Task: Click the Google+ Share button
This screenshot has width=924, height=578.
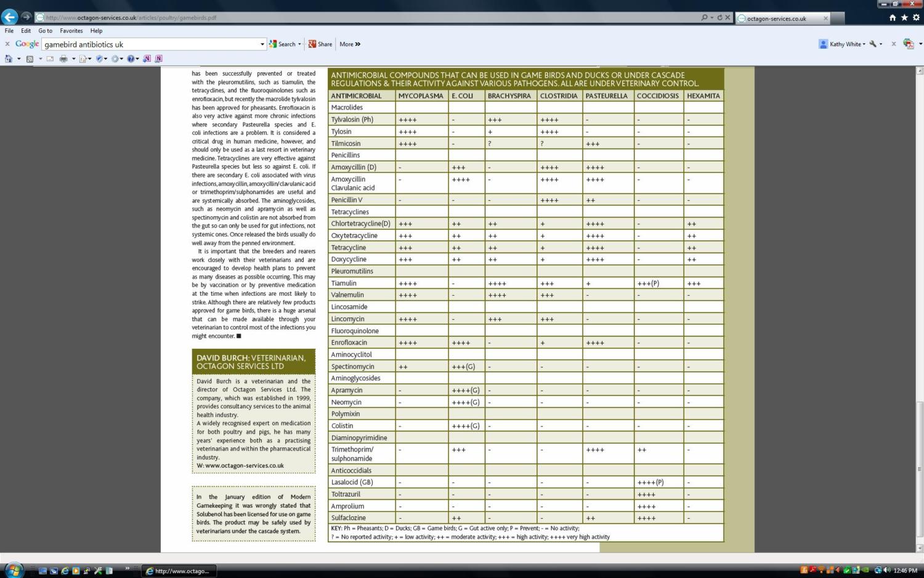Action: pos(320,44)
